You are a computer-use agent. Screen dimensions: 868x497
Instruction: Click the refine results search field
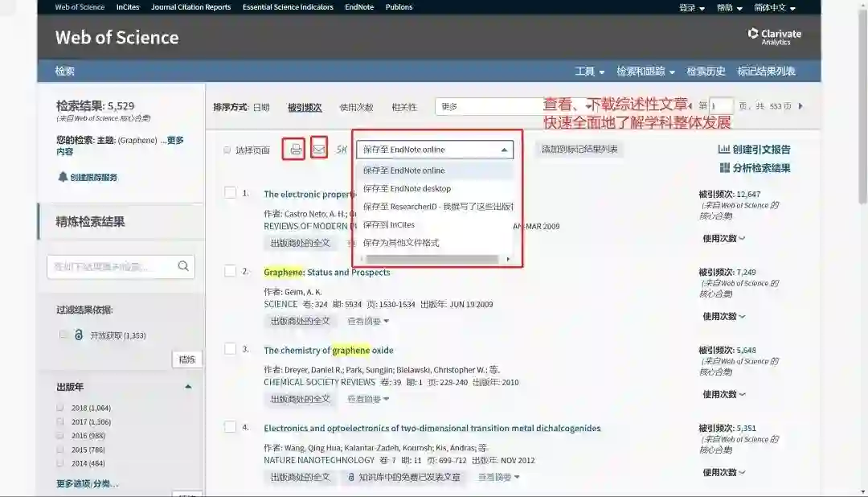(121, 266)
